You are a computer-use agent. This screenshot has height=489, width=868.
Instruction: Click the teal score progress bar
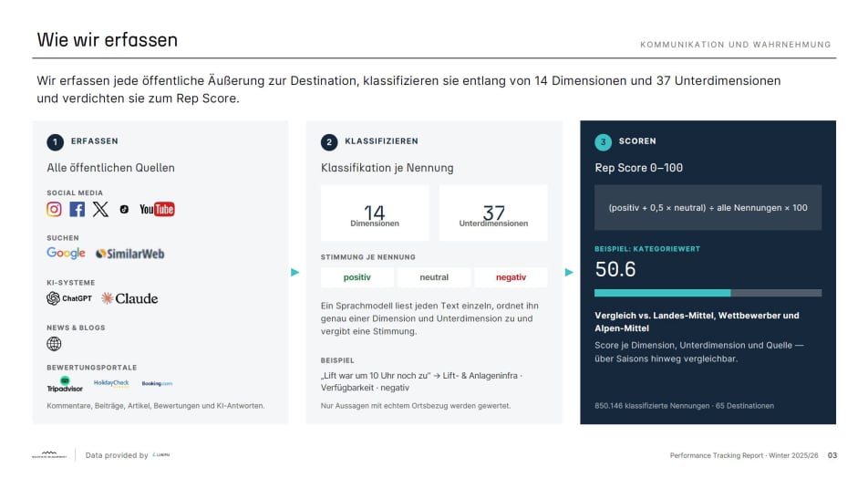pyautogui.click(x=708, y=293)
